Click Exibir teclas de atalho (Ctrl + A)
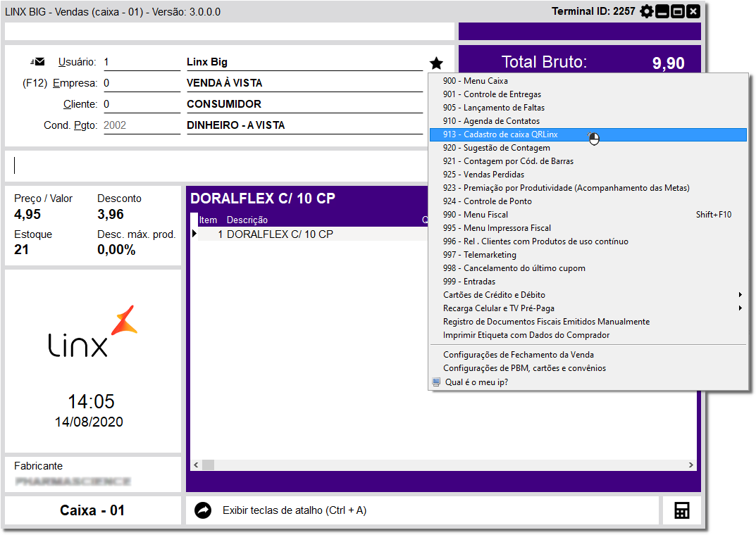Image resolution: width=756 pixels, height=535 pixels. point(294,510)
